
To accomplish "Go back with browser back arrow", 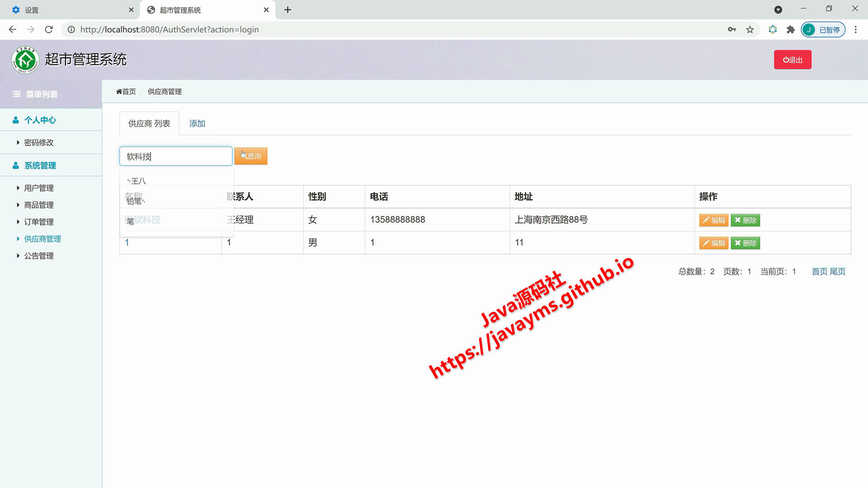I will (x=13, y=29).
